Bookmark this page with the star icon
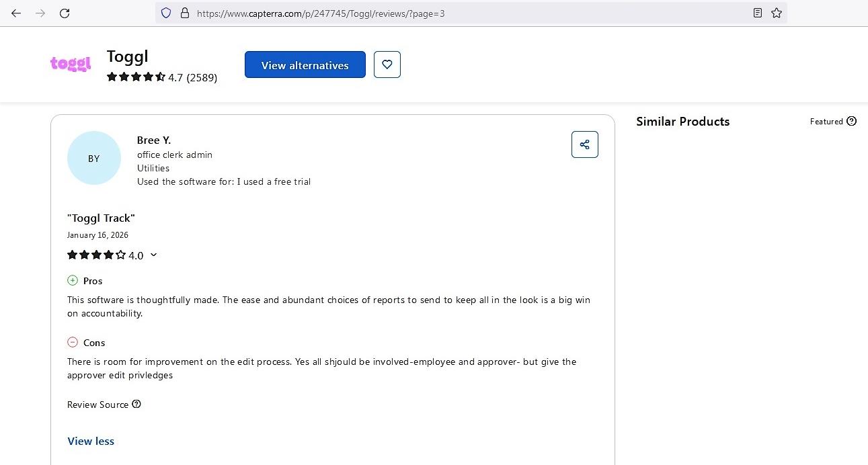The width and height of the screenshot is (868, 465). point(777,13)
